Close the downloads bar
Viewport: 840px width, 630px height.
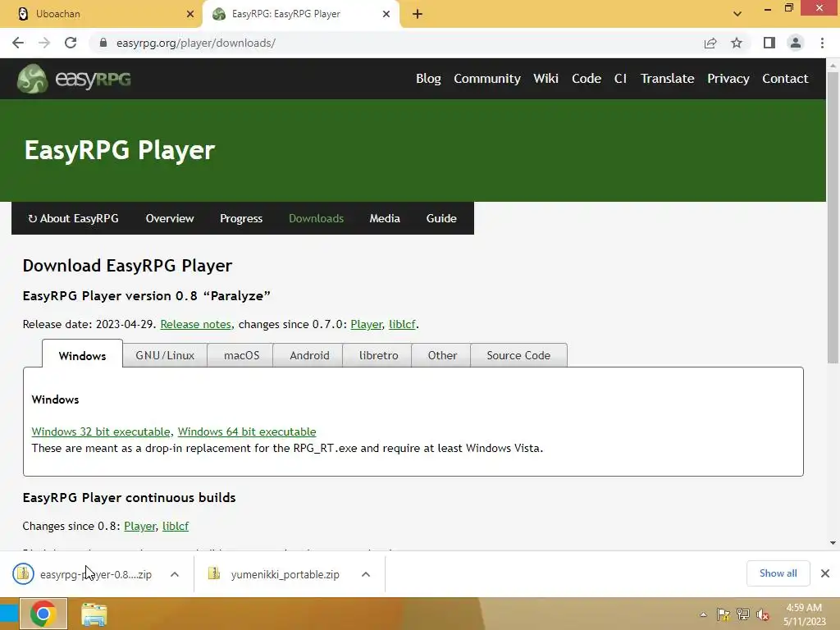[x=825, y=573]
